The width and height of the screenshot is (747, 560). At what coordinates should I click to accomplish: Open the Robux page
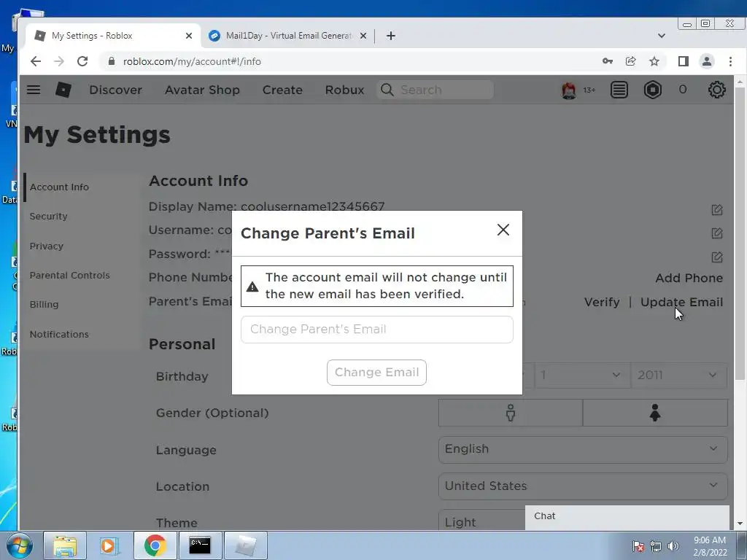click(x=344, y=90)
